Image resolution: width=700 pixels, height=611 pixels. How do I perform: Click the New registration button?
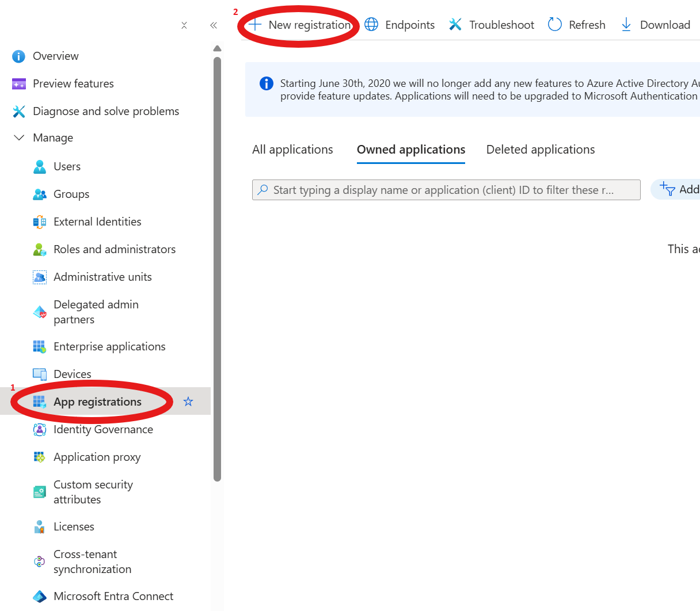(x=299, y=25)
